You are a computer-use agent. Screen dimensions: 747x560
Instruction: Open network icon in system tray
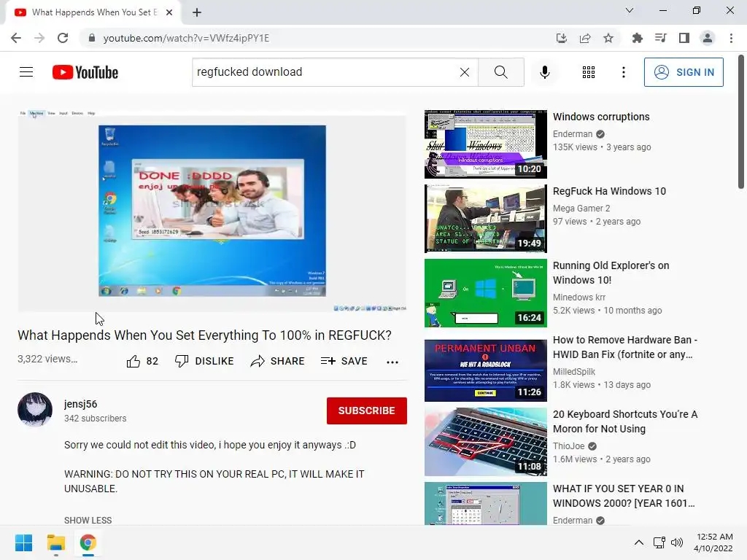tap(659, 542)
